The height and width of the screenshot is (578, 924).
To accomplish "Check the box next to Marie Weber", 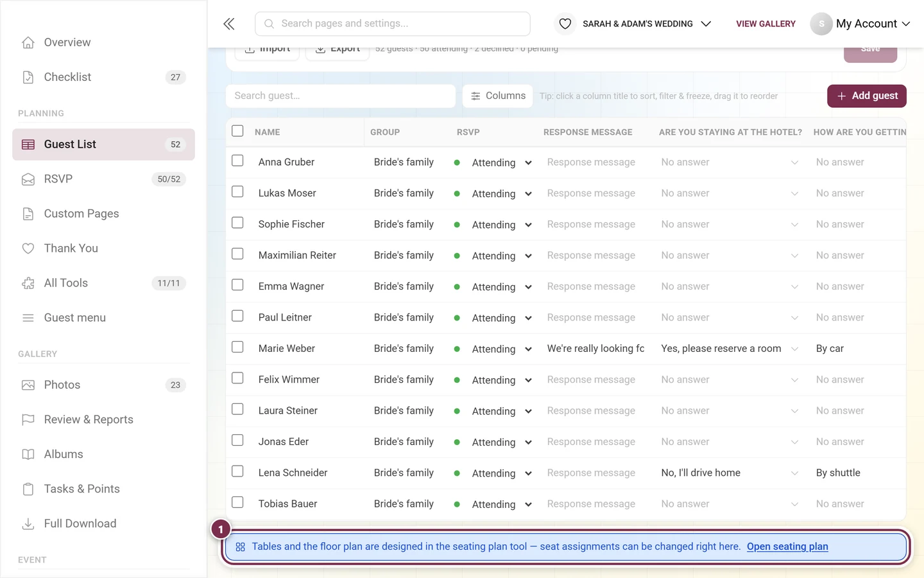I will click(237, 347).
